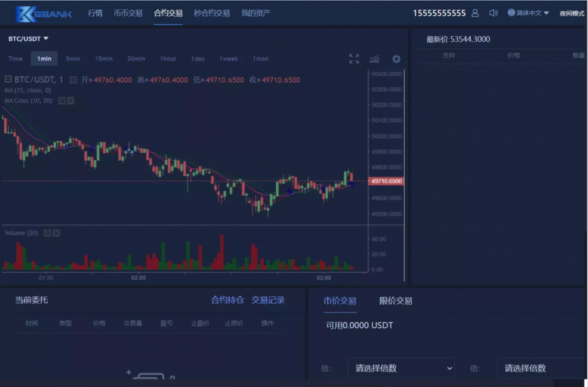This screenshot has height=387, width=588.
Task: Open the chart indicators icon
Action: (x=374, y=59)
